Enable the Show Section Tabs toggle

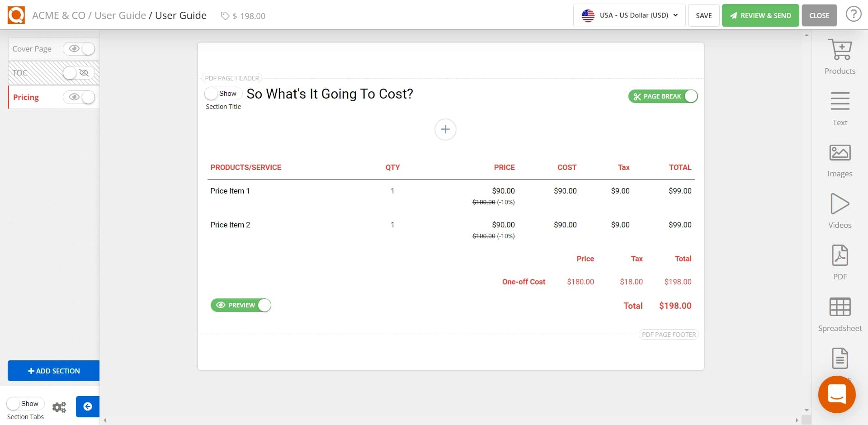tap(25, 403)
